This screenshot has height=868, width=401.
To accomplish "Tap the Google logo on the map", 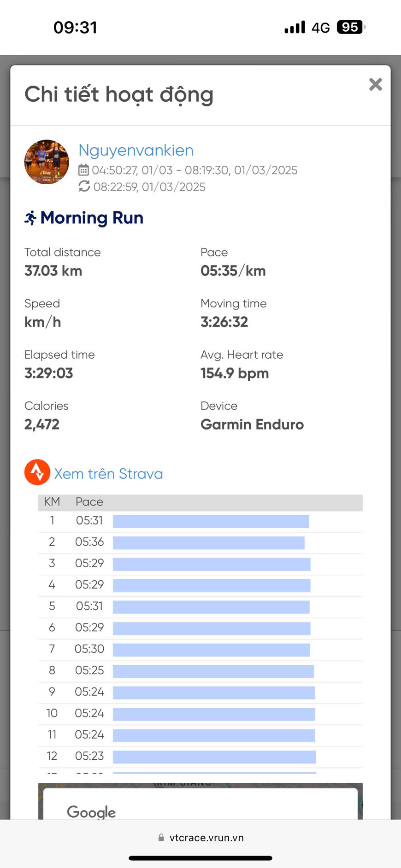I will [91, 811].
